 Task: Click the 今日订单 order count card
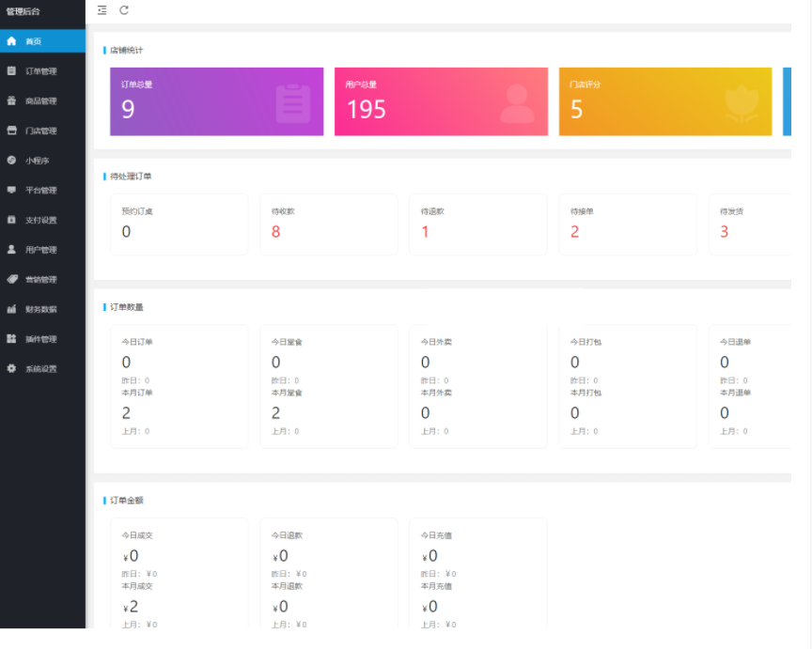pyautogui.click(x=179, y=386)
